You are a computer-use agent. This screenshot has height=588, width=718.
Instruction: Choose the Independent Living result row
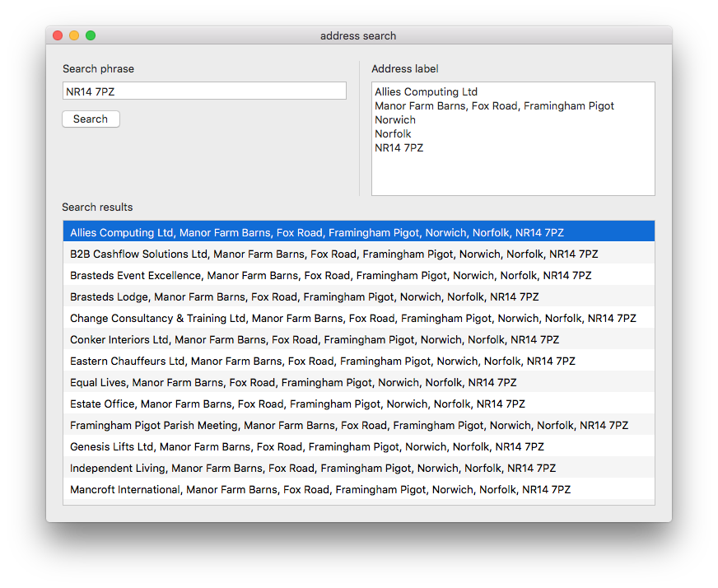click(x=359, y=468)
